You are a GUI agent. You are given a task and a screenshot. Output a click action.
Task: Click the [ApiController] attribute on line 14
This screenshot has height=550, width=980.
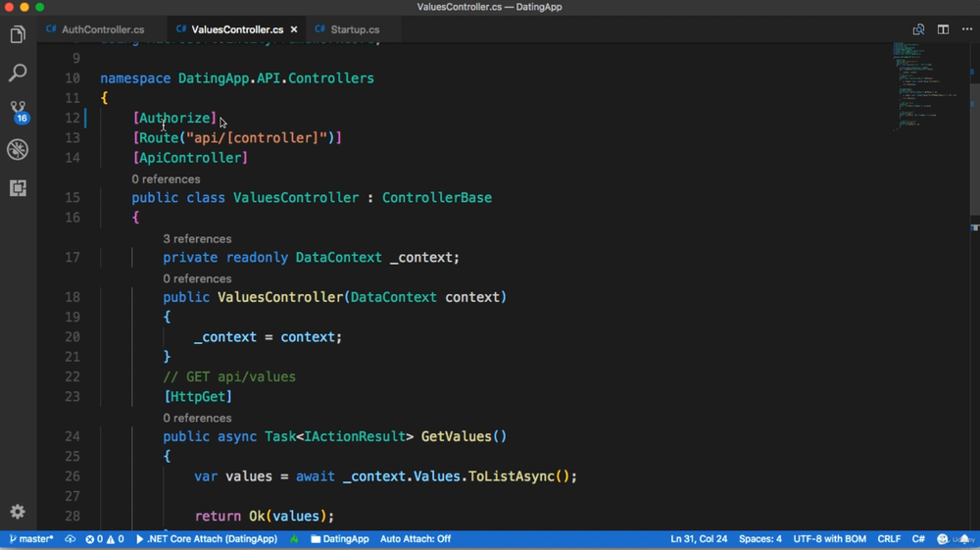coord(190,158)
